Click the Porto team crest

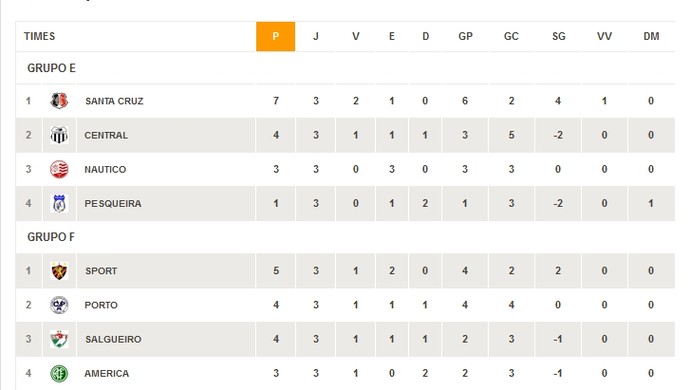(59, 305)
